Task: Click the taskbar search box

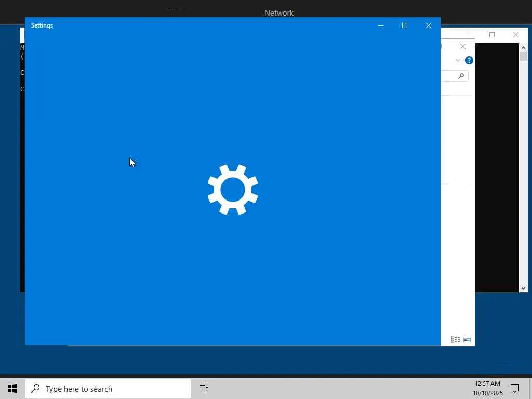Action: click(108, 389)
